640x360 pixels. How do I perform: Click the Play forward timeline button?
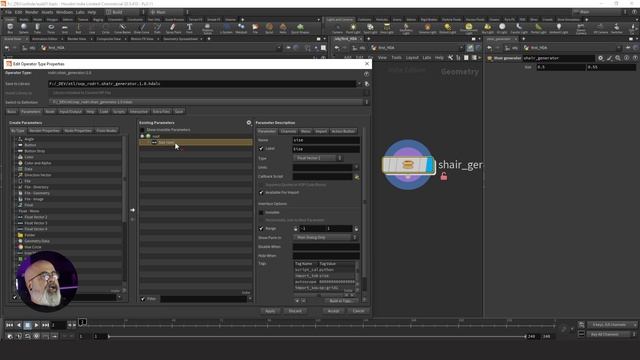(36, 325)
